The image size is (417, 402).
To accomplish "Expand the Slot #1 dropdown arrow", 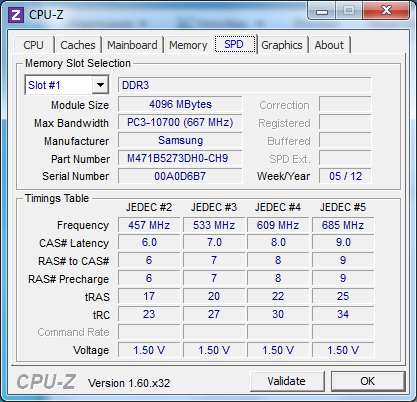I will click(x=100, y=85).
